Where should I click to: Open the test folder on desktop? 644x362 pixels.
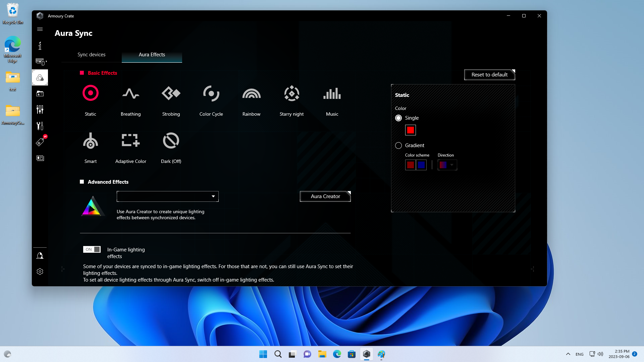pos(13,81)
